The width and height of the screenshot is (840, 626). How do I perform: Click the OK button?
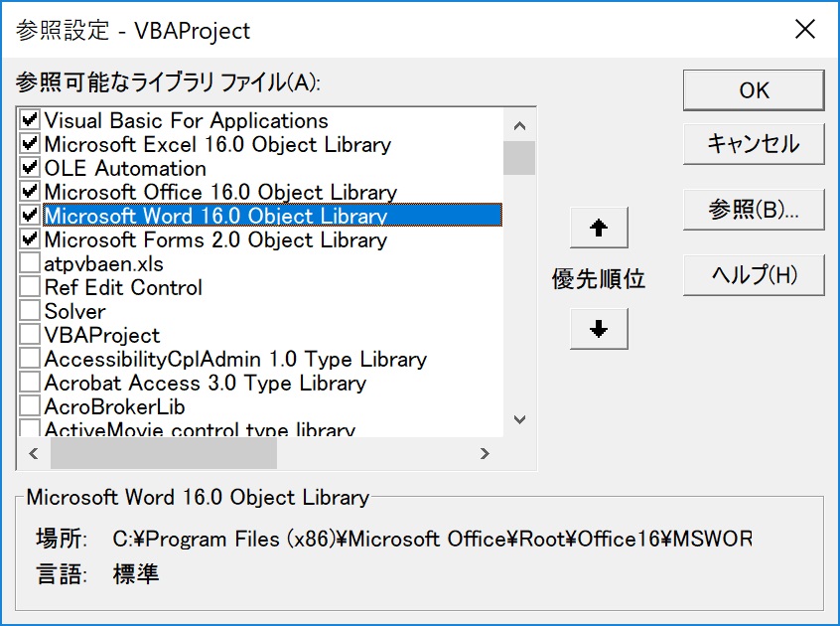tap(753, 90)
